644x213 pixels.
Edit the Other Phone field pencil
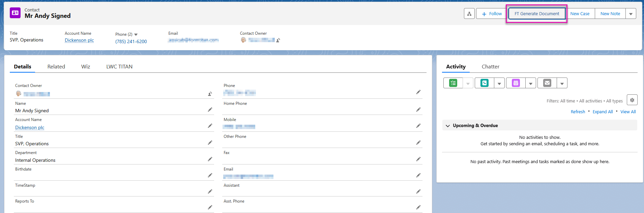[418, 143]
